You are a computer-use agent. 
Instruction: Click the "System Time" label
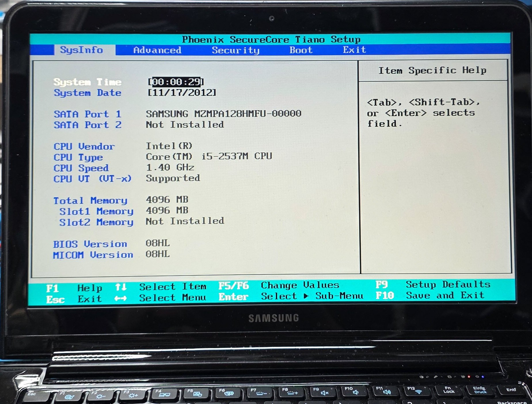(x=88, y=82)
